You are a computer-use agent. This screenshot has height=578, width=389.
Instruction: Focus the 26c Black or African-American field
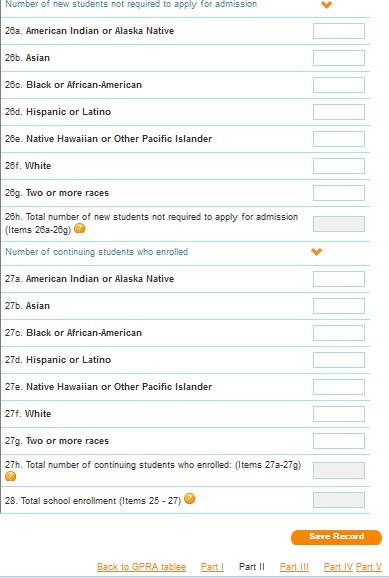click(339, 85)
